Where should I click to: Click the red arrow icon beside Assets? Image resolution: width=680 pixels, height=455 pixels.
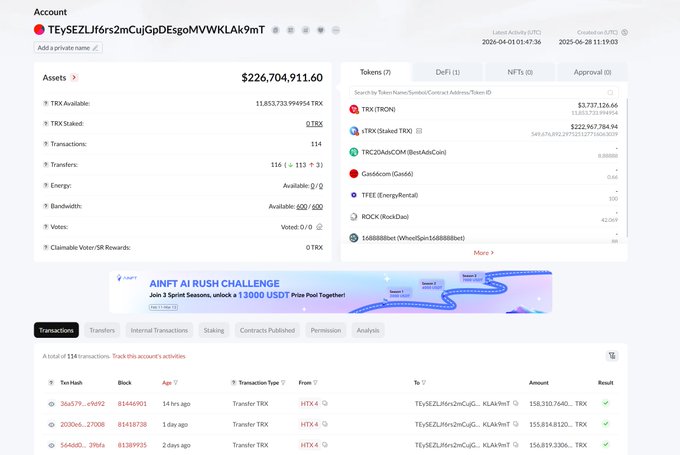coord(74,77)
